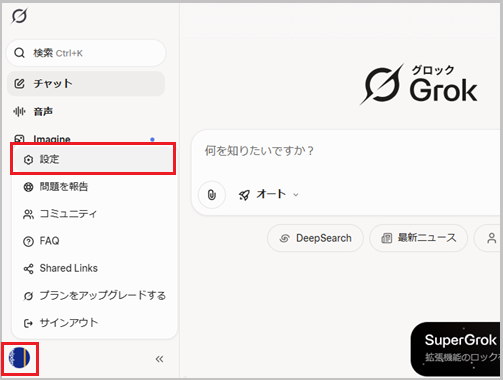Open the チャット sidebar item
The width and height of the screenshot is (503, 380).
86,84
